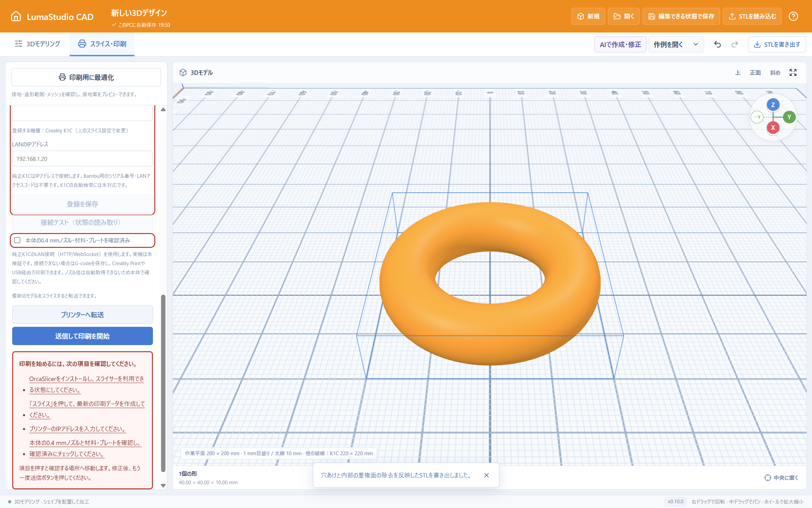Click the 新しい3Dデザイン title

139,13
